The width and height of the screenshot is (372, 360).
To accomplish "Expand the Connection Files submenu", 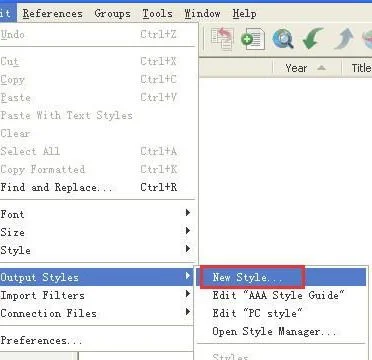I will point(96,313).
